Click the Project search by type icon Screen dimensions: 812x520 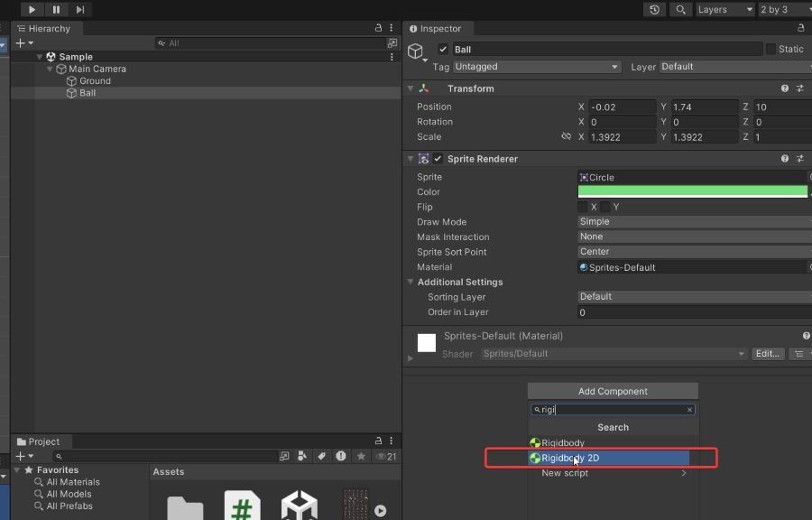click(302, 456)
